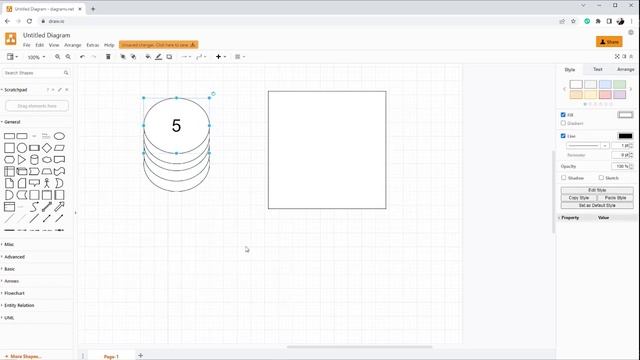This screenshot has height=360, width=640.
Task: Apply the red style preset swatch
Action: point(605,95)
